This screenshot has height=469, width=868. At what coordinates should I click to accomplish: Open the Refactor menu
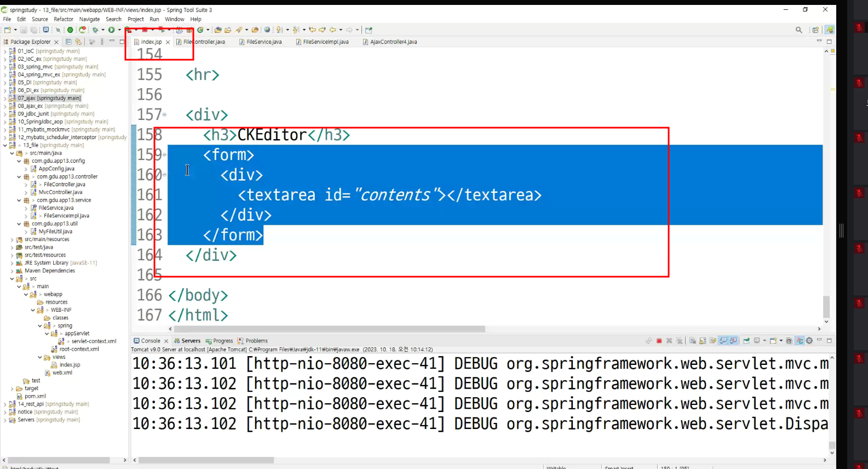click(64, 19)
